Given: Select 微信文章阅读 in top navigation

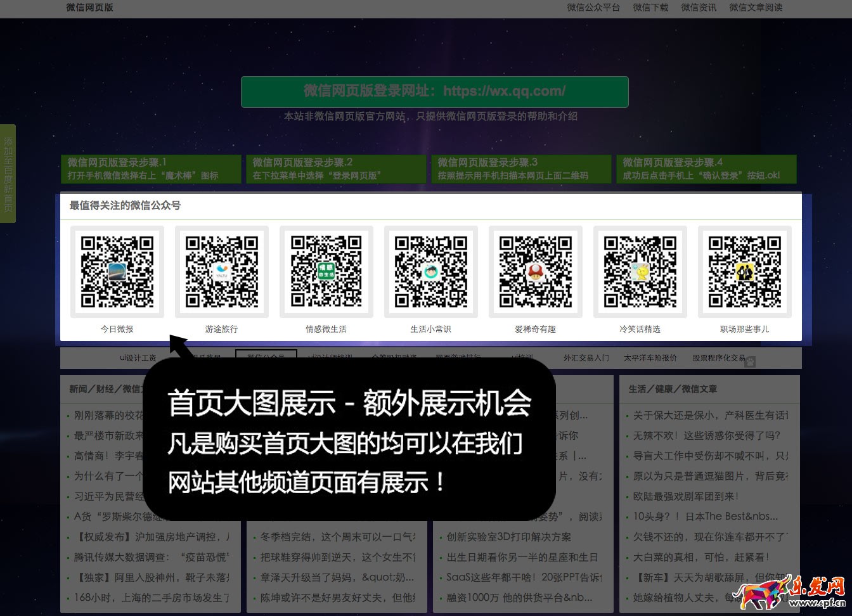Looking at the screenshot, I should click(x=756, y=8).
